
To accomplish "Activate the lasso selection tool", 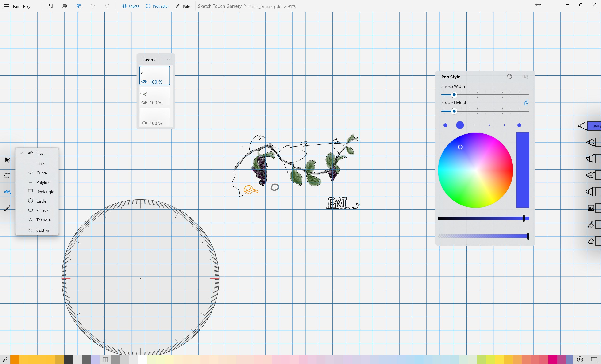I will coord(7,175).
